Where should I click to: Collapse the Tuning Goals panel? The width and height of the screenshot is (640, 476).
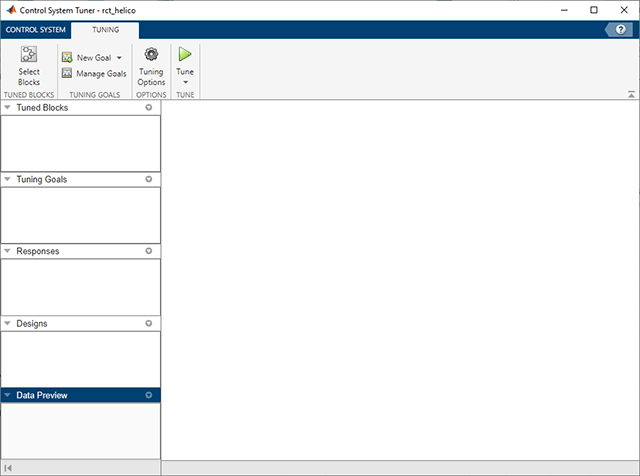pyautogui.click(x=8, y=179)
